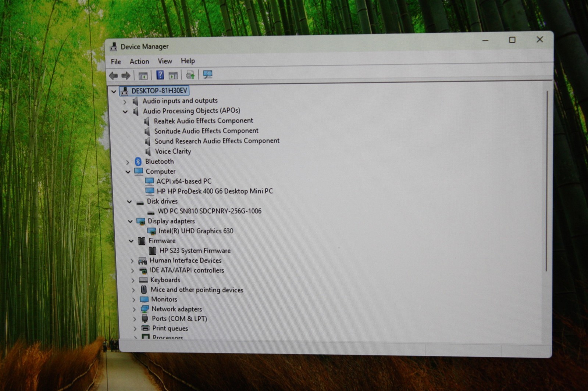Viewport: 588px width, 391px height.
Task: Select the Bluetooth icon in device tree
Action: point(138,161)
